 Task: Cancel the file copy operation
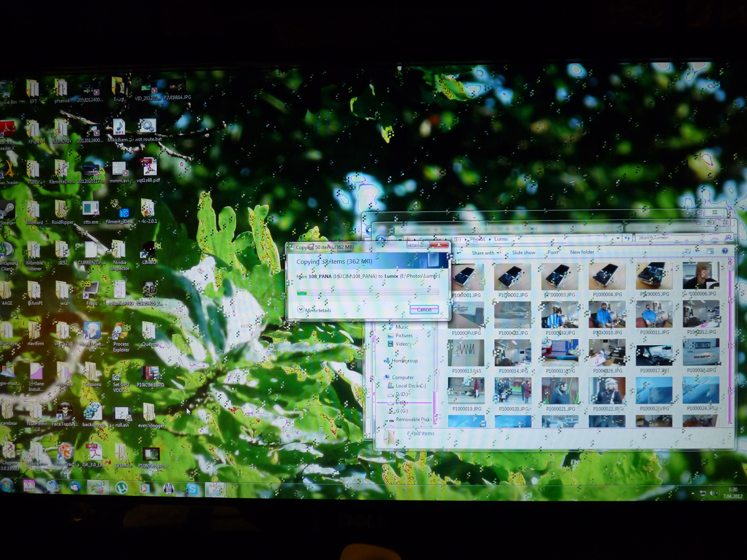[x=424, y=309]
